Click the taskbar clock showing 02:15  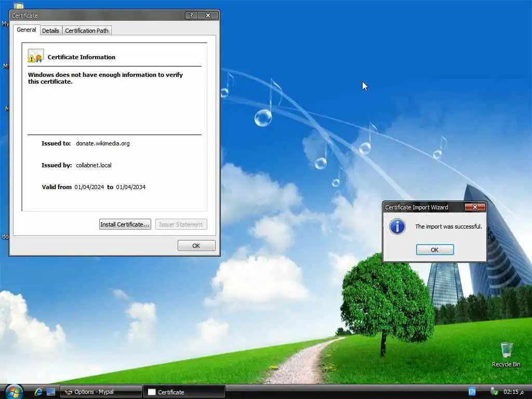(x=513, y=392)
